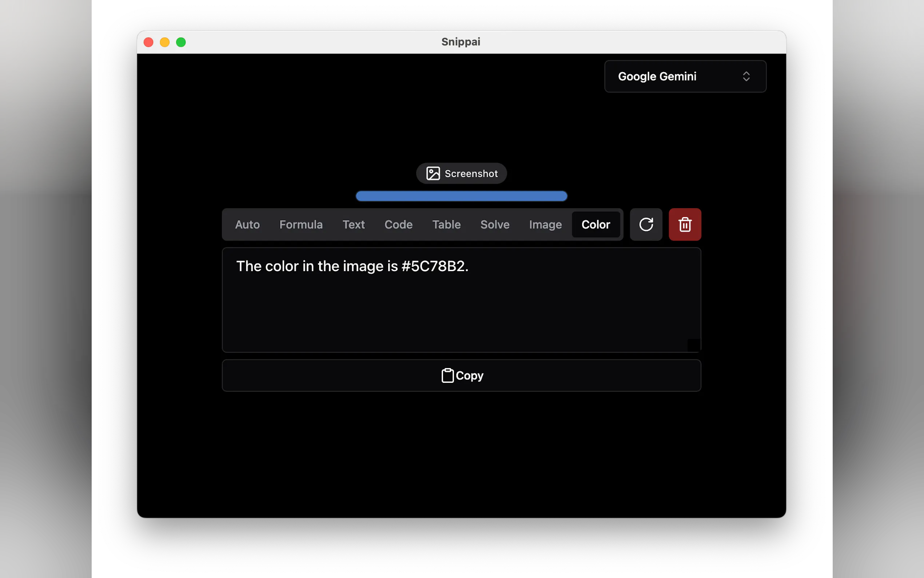Switch to the Auto tab

[247, 225]
